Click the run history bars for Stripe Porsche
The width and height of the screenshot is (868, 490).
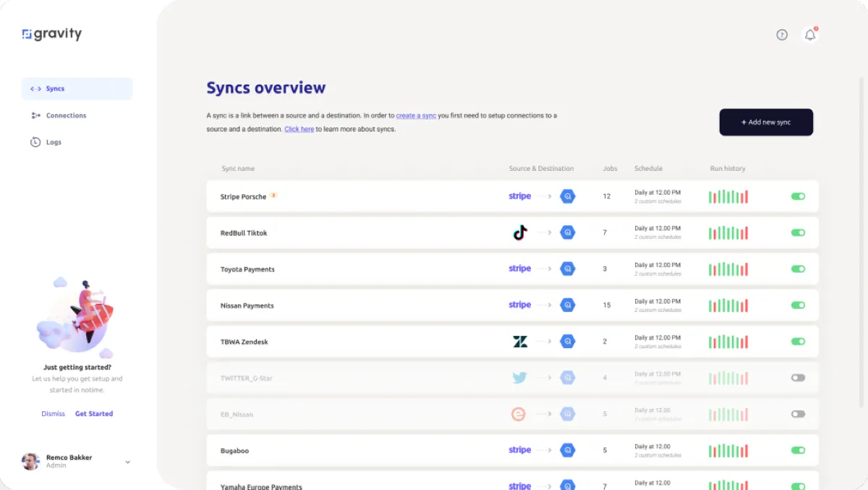pos(728,196)
